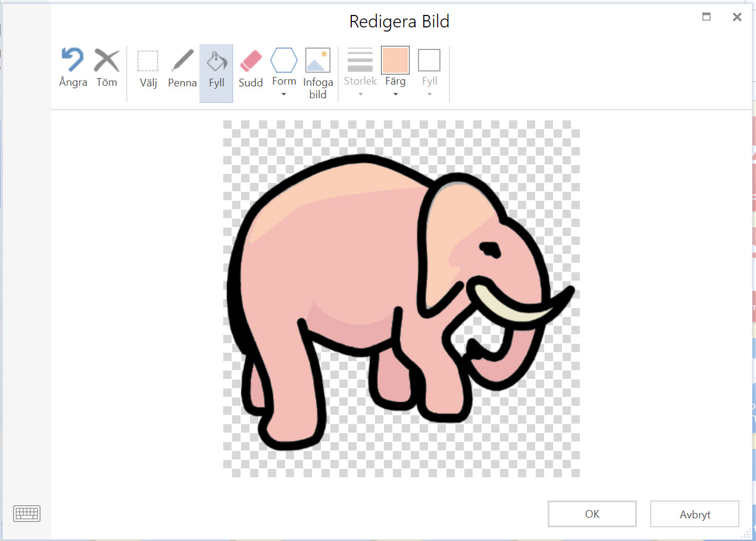This screenshot has height=541, width=756.
Task: Confirm edits with the OK button
Action: 592,514
